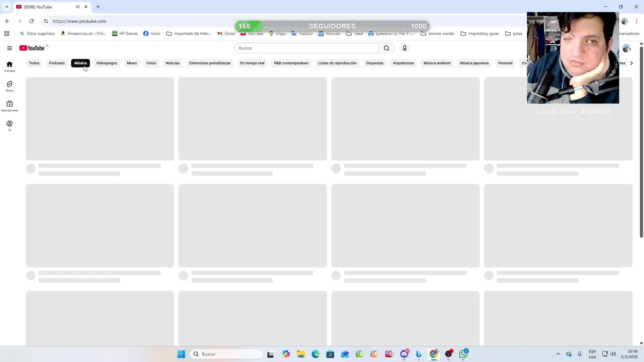The image size is (644, 362).
Task: Open Gmail bookmark
Action: [x=226, y=34]
